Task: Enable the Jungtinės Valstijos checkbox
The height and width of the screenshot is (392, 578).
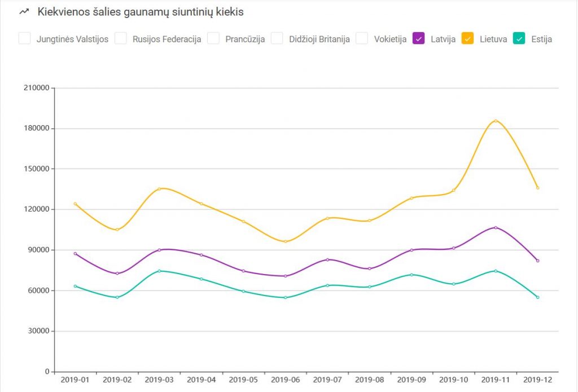Action: pos(24,38)
